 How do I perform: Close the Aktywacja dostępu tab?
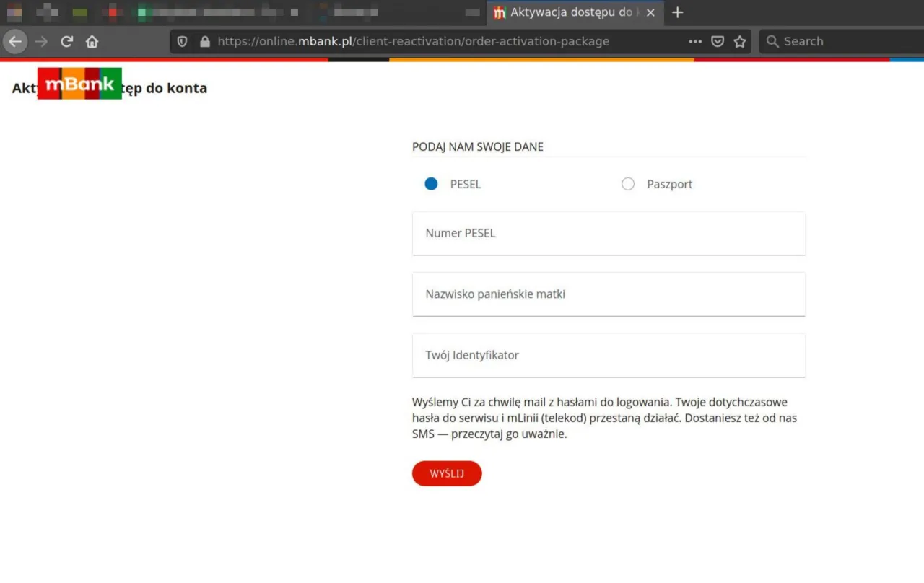click(650, 12)
